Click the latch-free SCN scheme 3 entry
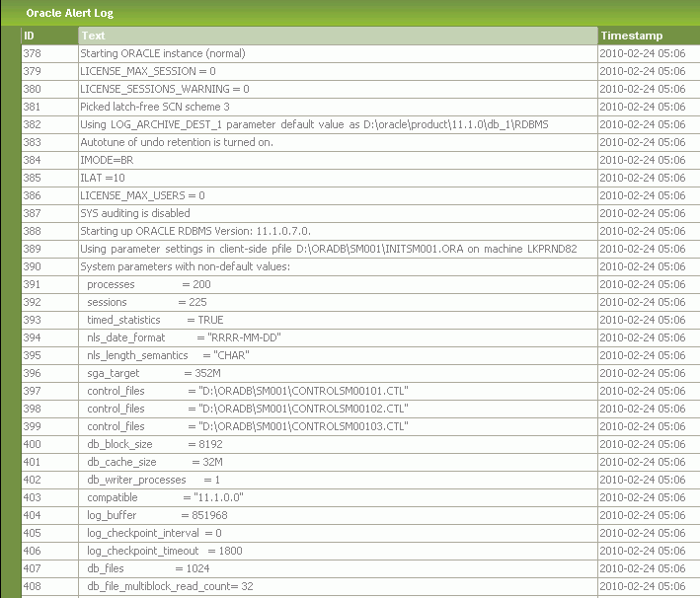The image size is (700, 598). click(x=154, y=107)
